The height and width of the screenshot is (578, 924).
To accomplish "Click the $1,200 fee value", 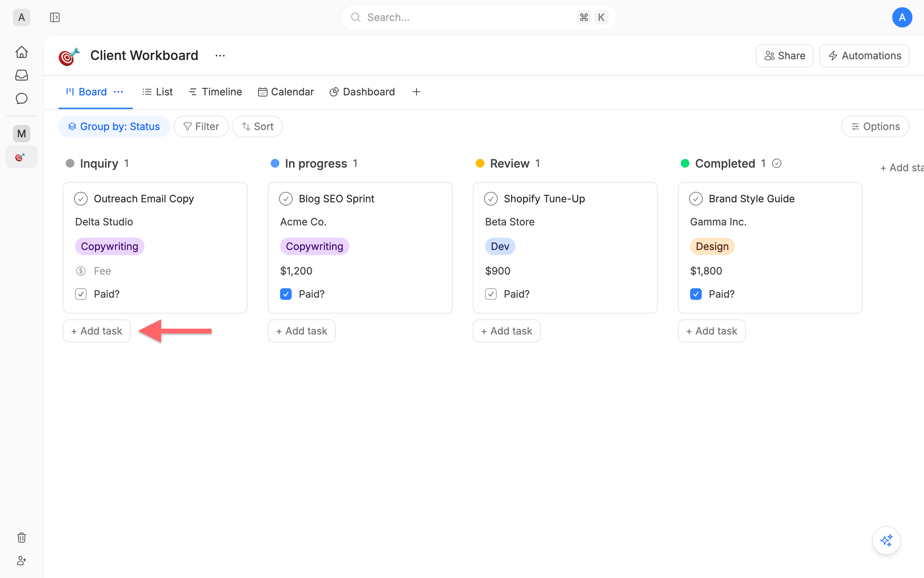I will [x=296, y=271].
